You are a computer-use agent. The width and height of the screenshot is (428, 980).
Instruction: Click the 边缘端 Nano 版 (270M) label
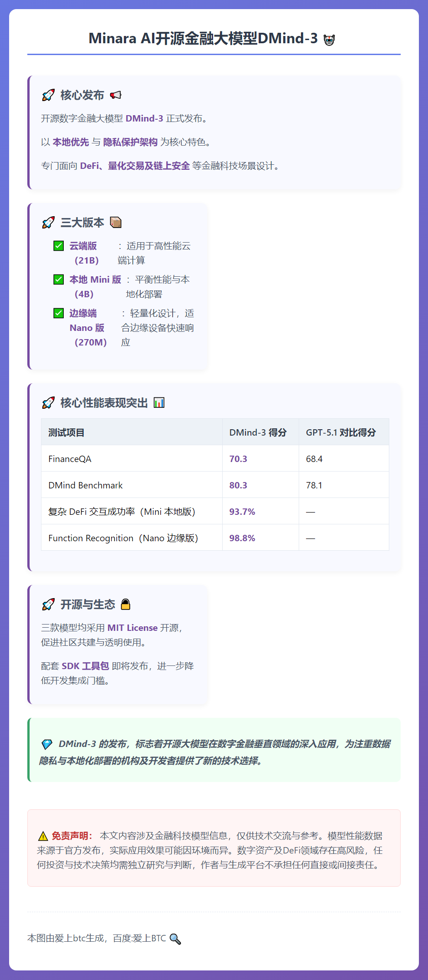[88, 328]
